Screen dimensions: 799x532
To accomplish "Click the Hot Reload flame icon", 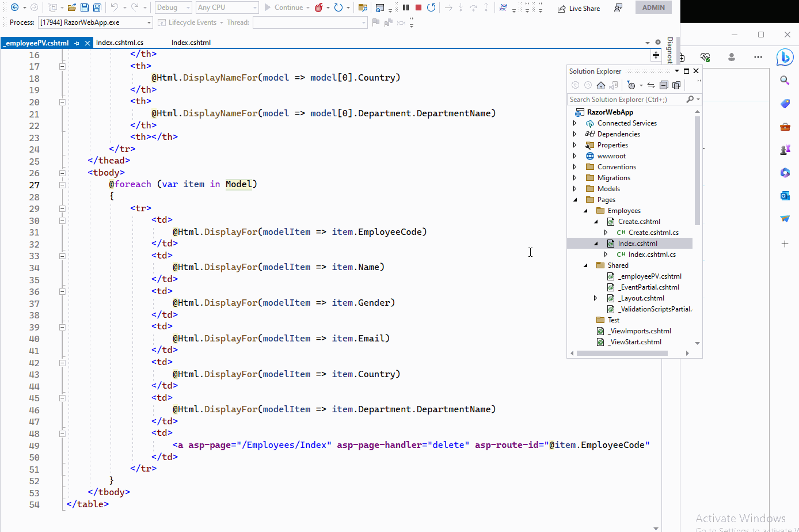I will tap(318, 7).
